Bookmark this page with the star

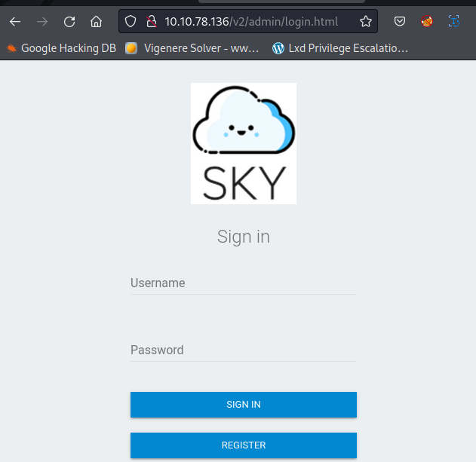click(366, 22)
